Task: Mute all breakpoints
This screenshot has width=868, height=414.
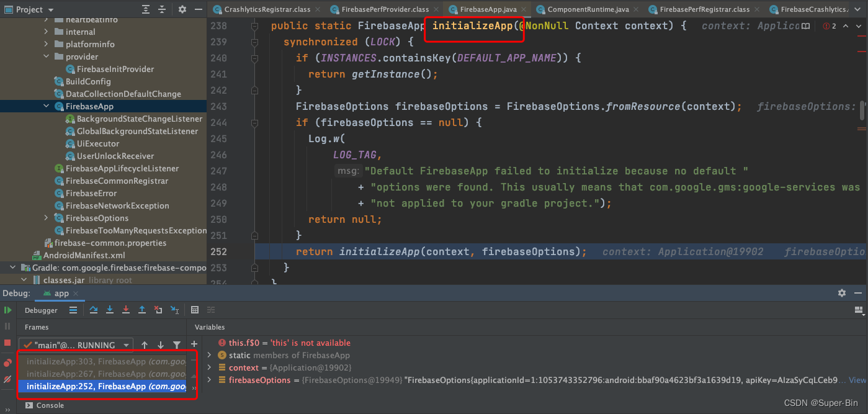Action: click(7, 379)
